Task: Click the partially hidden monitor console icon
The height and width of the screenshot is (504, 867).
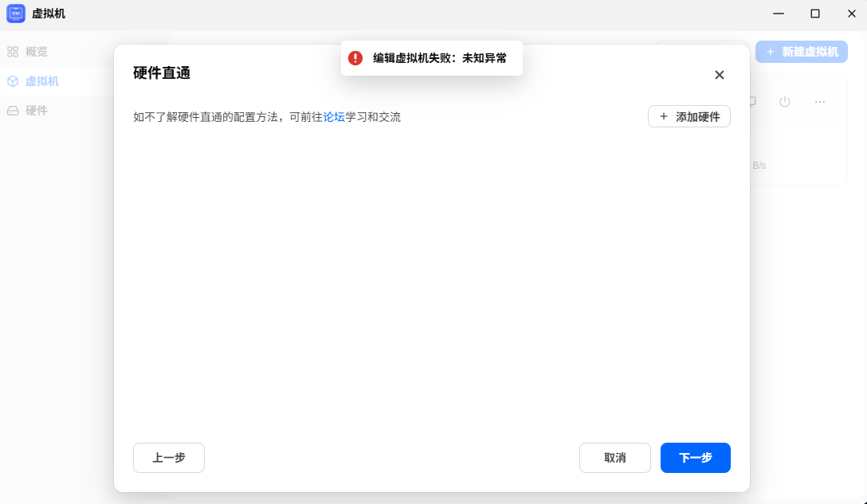Action: pos(752,102)
